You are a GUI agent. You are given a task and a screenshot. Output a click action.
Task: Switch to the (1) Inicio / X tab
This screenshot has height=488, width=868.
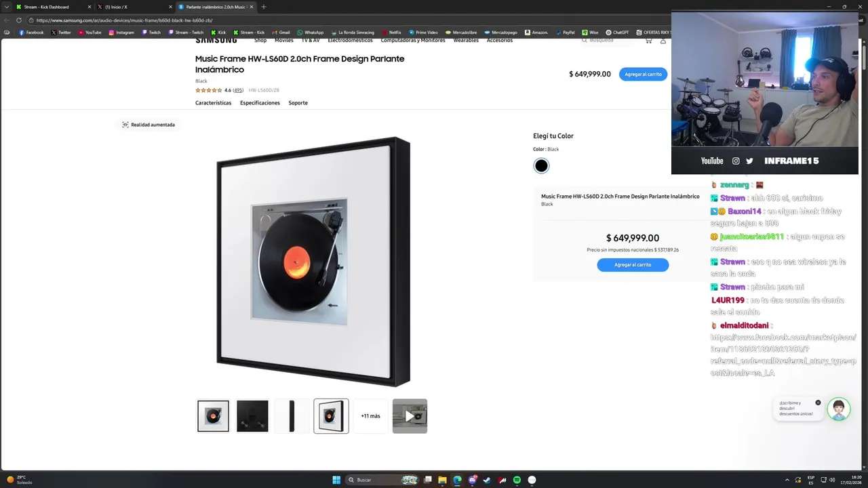tap(134, 7)
